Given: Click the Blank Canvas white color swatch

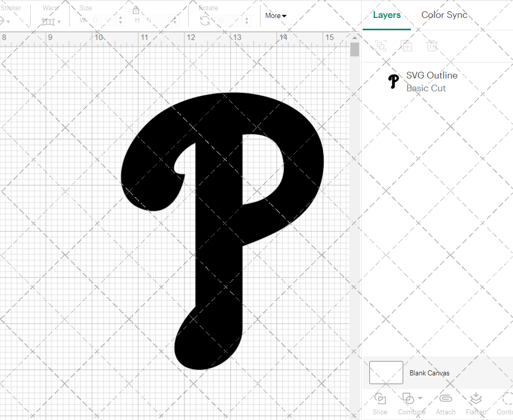Looking at the screenshot, I should (x=386, y=373).
